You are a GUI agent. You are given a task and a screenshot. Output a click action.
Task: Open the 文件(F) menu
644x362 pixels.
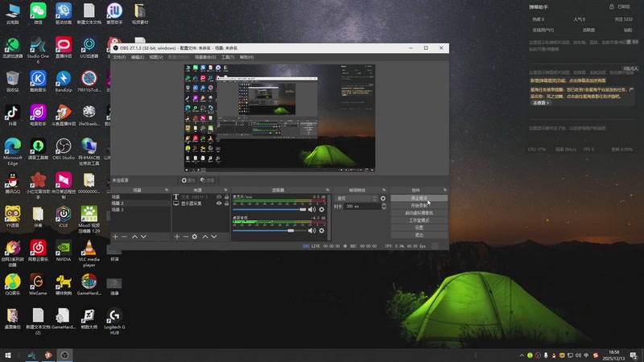point(119,57)
